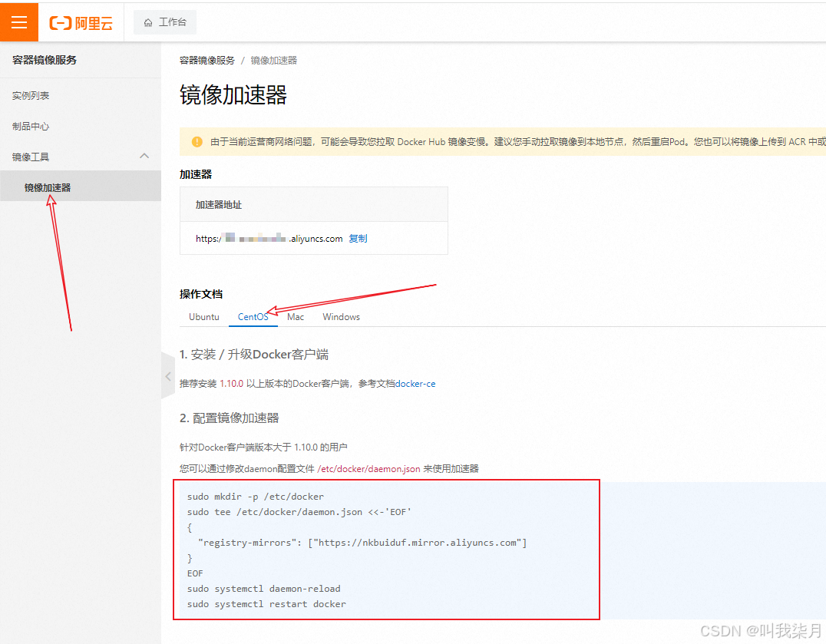
Task: Select 镜像加速器 in the sidebar
Action: point(81,186)
